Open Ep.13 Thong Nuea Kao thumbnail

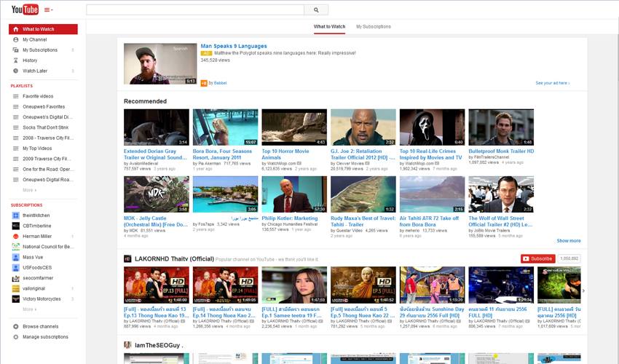coord(157,285)
